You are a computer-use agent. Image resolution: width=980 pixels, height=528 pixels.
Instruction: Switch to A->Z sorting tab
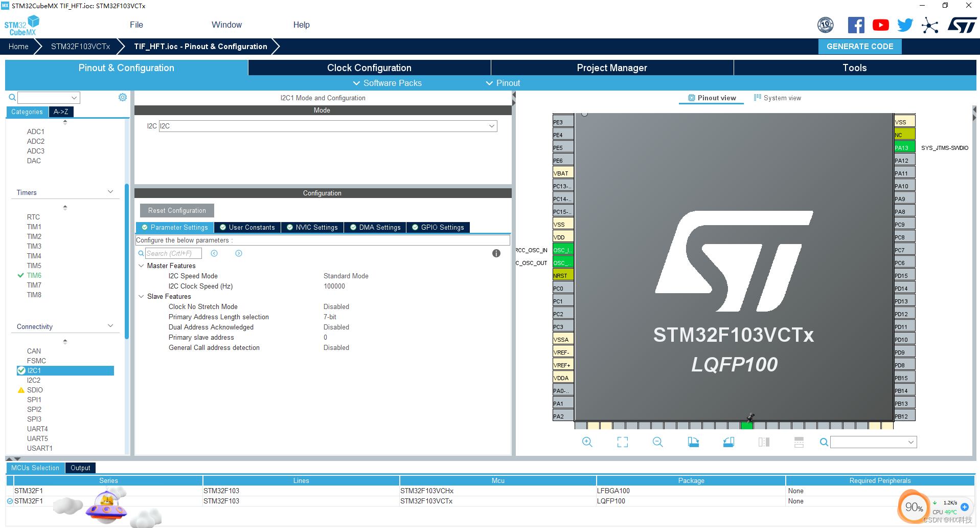click(x=61, y=112)
